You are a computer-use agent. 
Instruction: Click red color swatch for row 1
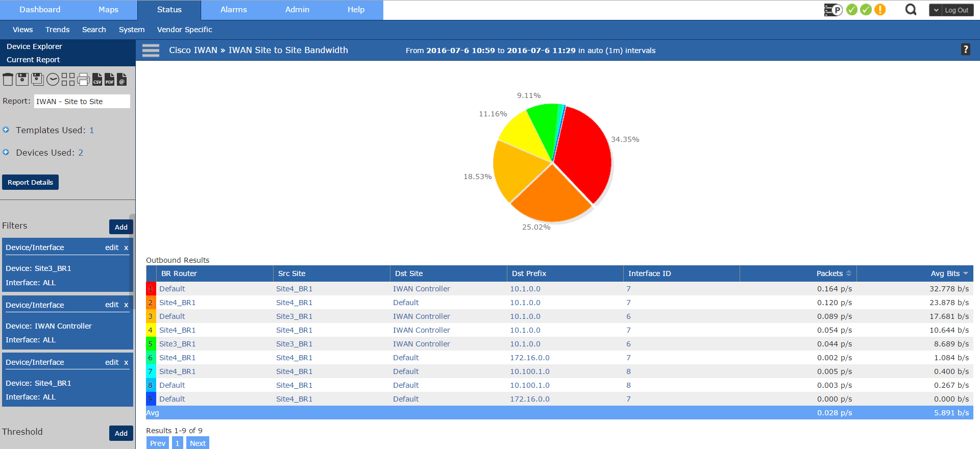click(x=151, y=289)
